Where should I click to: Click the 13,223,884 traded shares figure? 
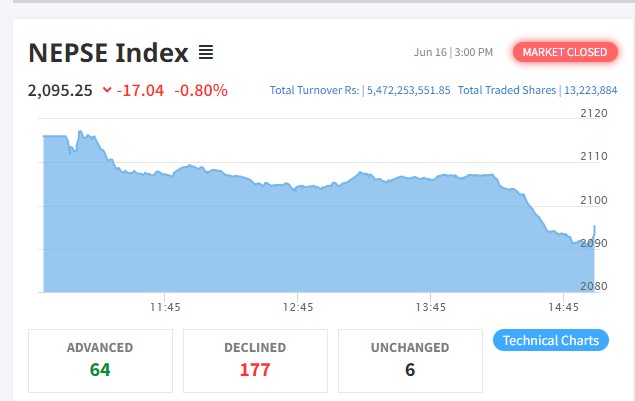(x=591, y=91)
